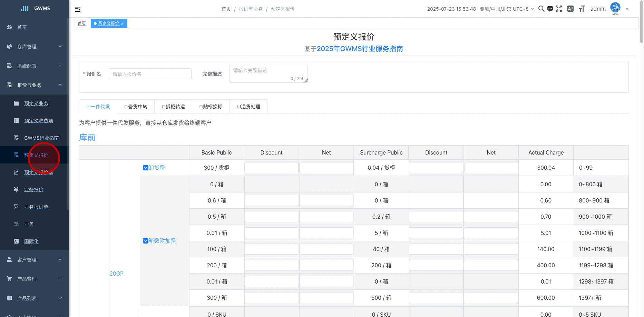Click the 报价名 input field
Image resolution: width=644 pixels, height=317 pixels.
[150, 74]
